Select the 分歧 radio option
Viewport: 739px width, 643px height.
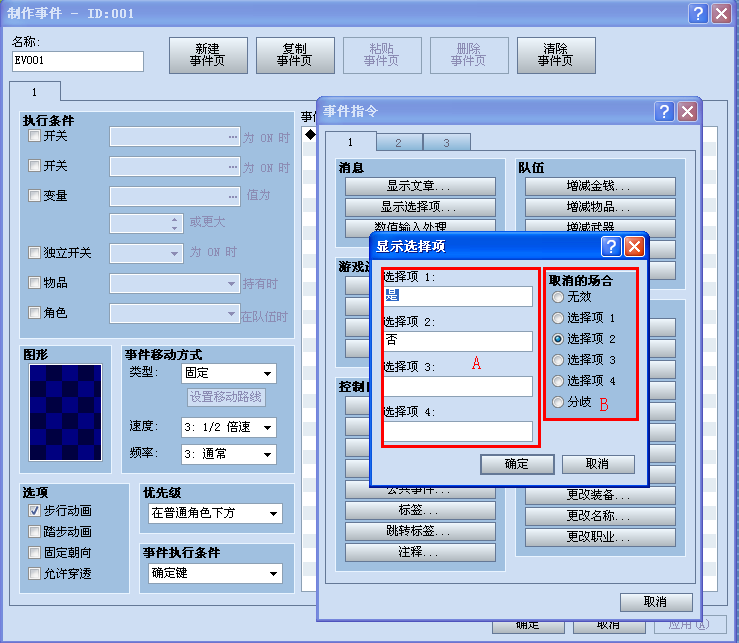point(558,402)
